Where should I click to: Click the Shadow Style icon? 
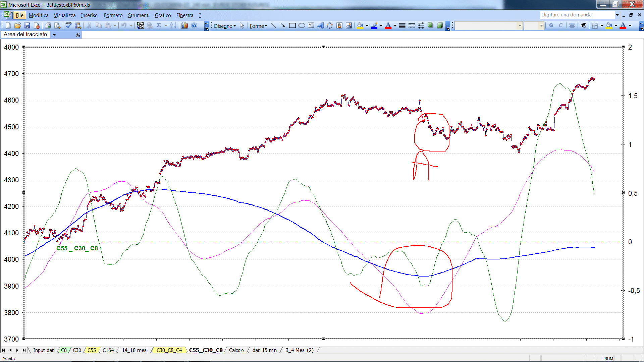430,25
